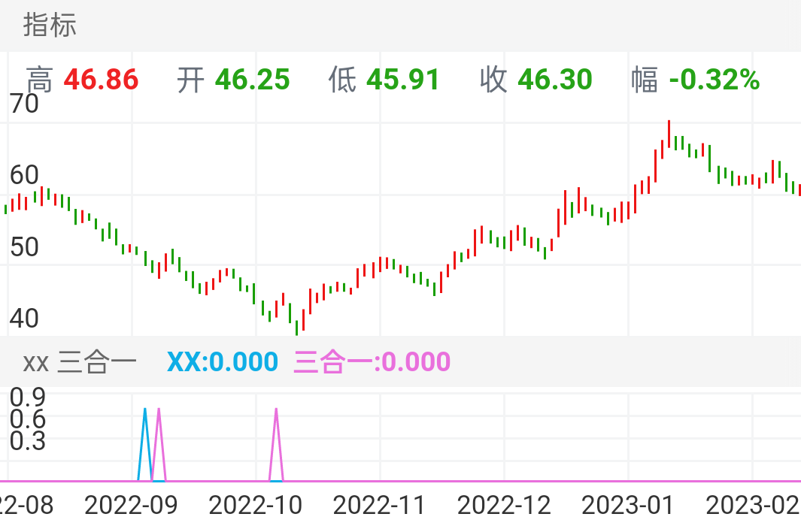This screenshot has width=801, height=532.
Task: Click the 0.3 indicator axis label
Action: (x=28, y=441)
